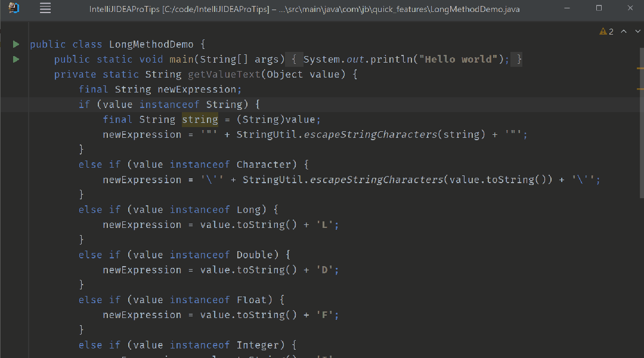Open the warnings indicator showing 2 problems
The height and width of the screenshot is (358, 644).
point(606,32)
